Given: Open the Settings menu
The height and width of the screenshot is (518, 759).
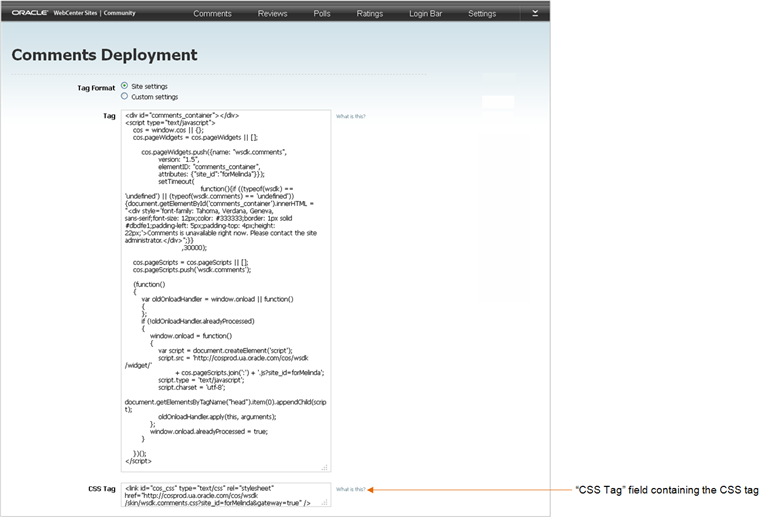Looking at the screenshot, I should coord(482,14).
